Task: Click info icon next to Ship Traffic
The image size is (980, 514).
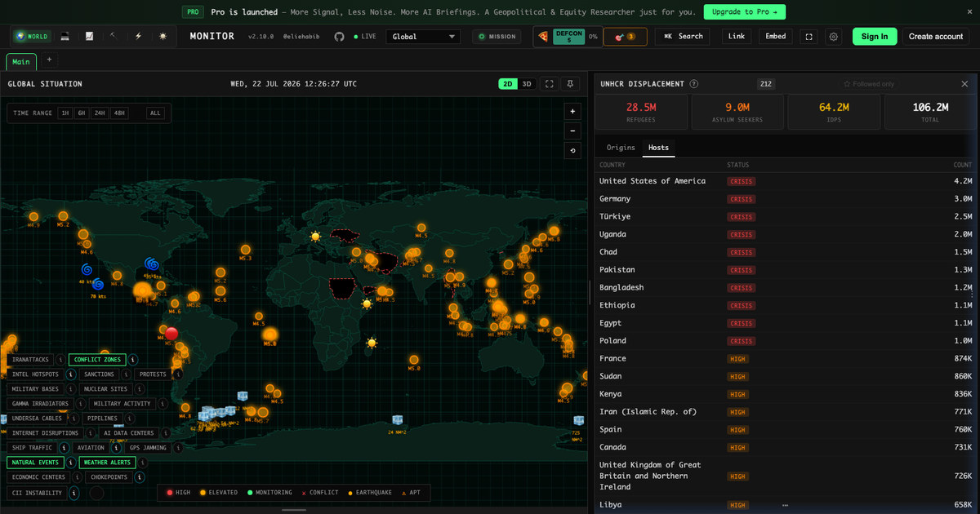Action: (64, 448)
